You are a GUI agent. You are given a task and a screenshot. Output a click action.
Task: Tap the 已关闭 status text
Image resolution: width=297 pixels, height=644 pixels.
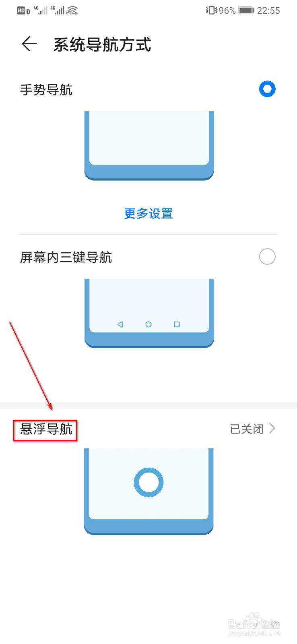[247, 429]
